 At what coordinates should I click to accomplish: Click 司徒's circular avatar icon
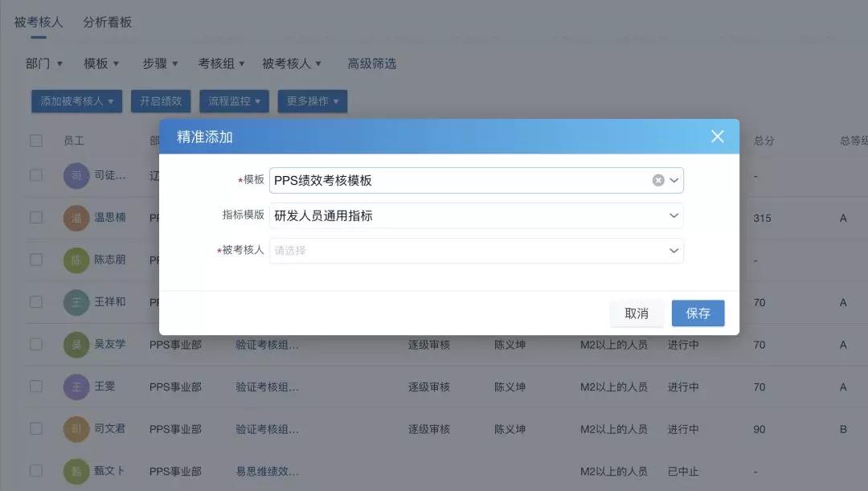[x=76, y=175]
